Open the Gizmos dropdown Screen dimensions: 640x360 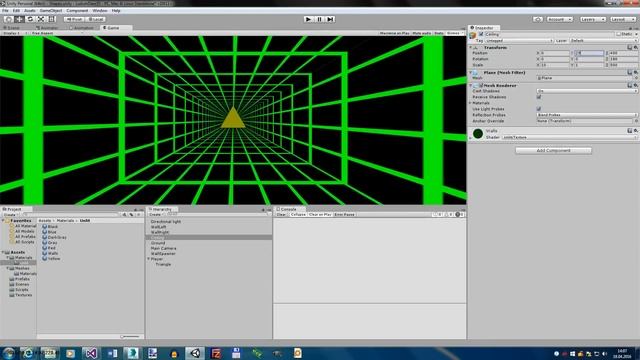point(455,33)
